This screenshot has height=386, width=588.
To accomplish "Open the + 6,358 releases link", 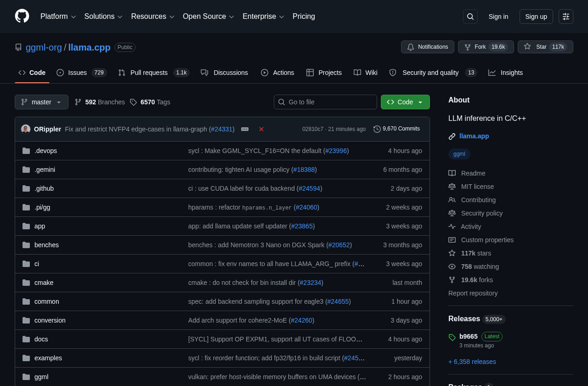I will click(x=472, y=362).
